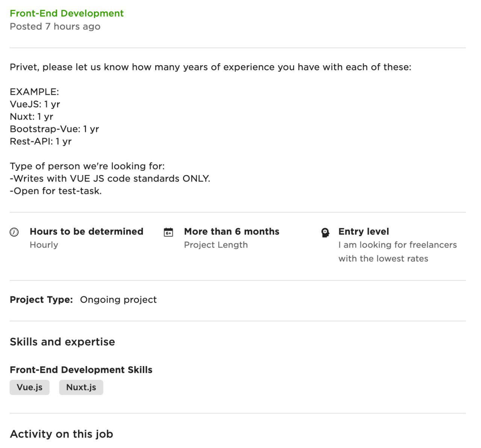Image resolution: width=481 pixels, height=448 pixels.
Task: Open the Front-End Development category link
Action: 67,13
